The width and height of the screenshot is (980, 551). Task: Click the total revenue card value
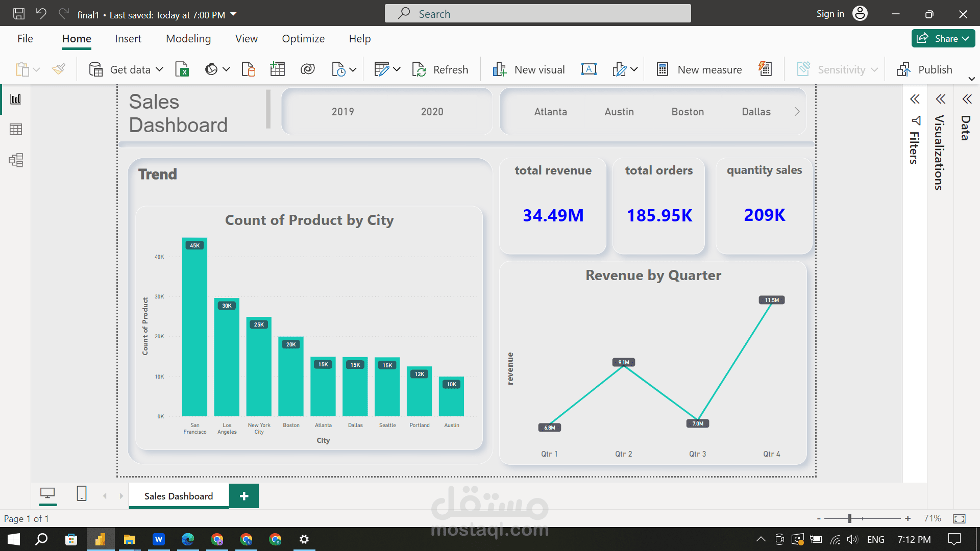pos(553,215)
